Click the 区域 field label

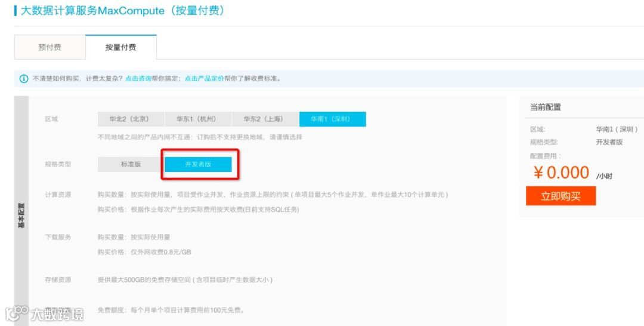tap(51, 119)
